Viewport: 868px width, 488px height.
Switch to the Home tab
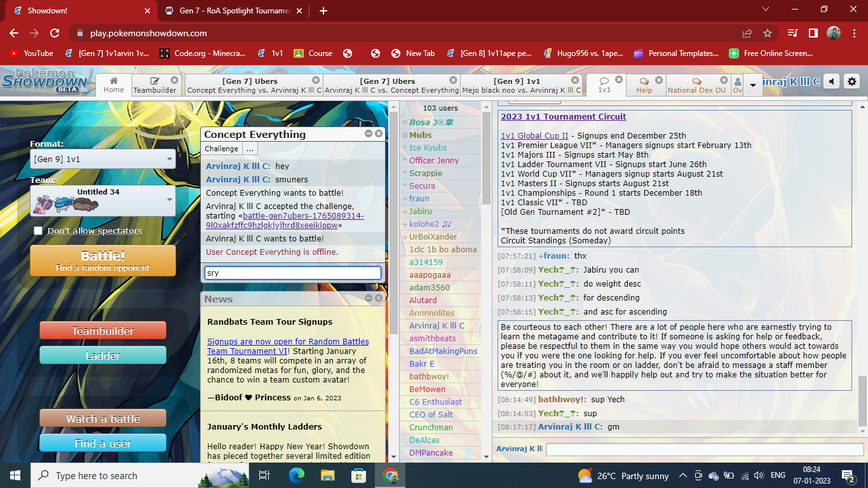(x=114, y=85)
